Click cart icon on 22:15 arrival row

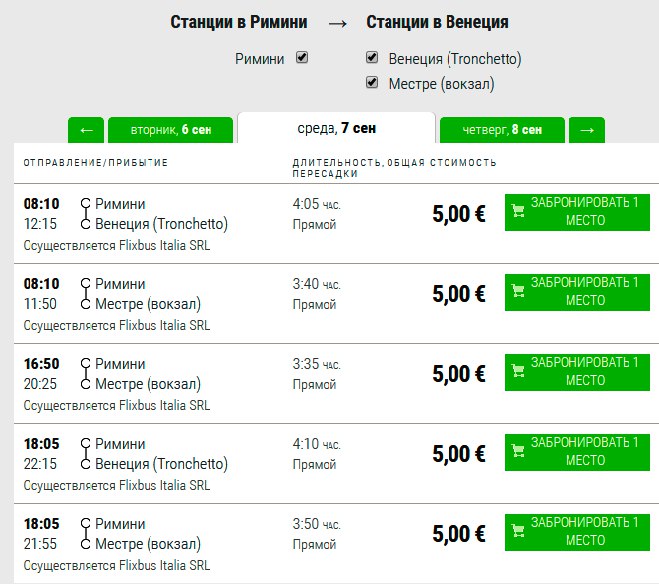click(518, 451)
